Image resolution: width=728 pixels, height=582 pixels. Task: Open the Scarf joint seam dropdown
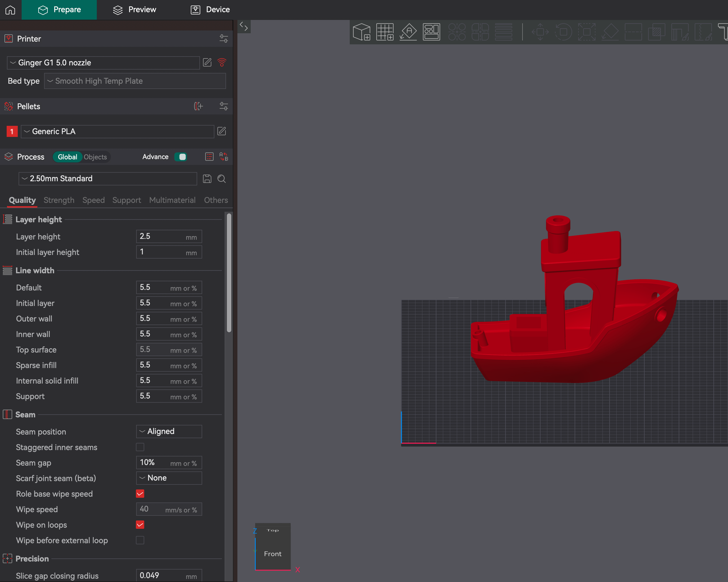[169, 478]
